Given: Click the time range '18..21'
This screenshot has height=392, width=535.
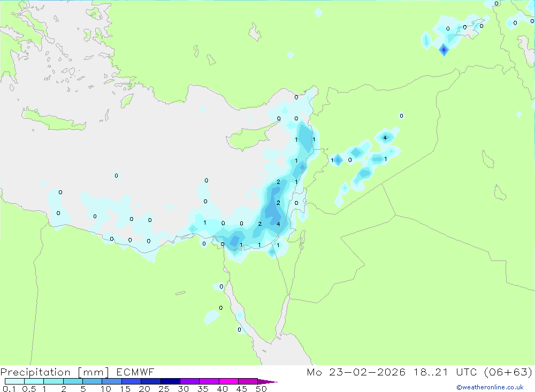Looking at the screenshot, I should tap(431, 372).
